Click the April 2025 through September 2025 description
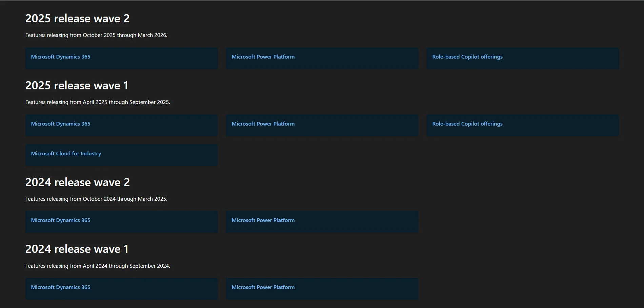The height and width of the screenshot is (308, 644). (98, 102)
